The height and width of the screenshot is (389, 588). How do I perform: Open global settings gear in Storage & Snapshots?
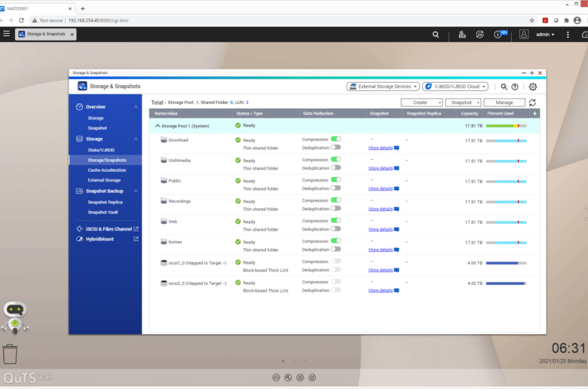click(x=532, y=87)
